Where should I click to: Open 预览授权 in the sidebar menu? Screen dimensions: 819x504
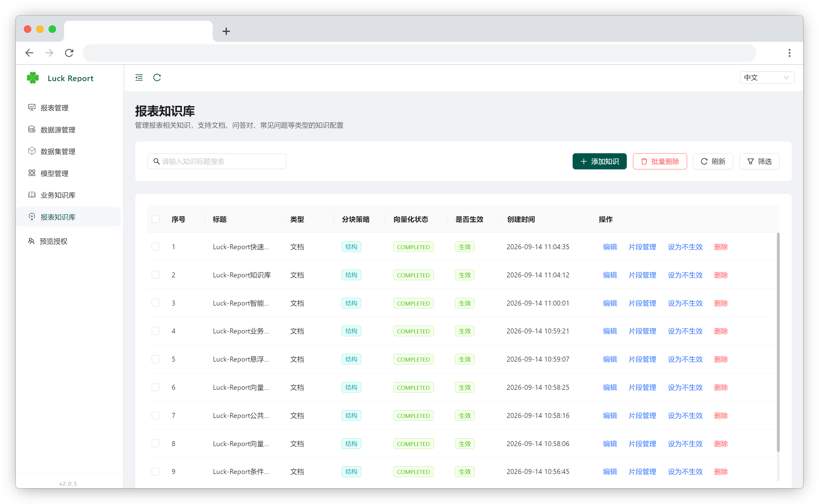(68, 241)
